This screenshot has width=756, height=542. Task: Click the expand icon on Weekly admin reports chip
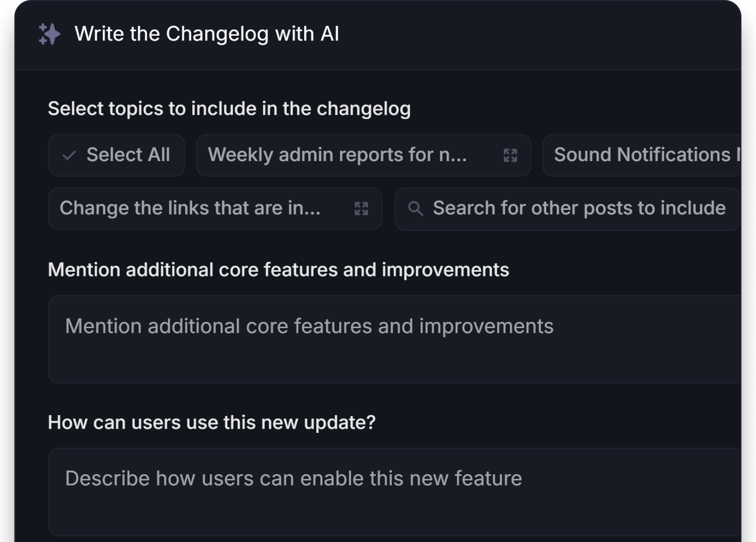(x=511, y=155)
